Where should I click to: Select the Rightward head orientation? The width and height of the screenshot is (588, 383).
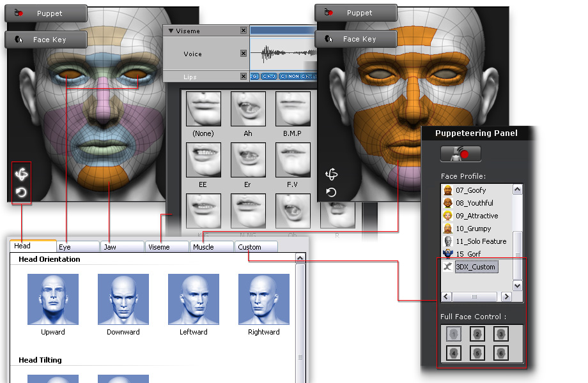[264, 299]
